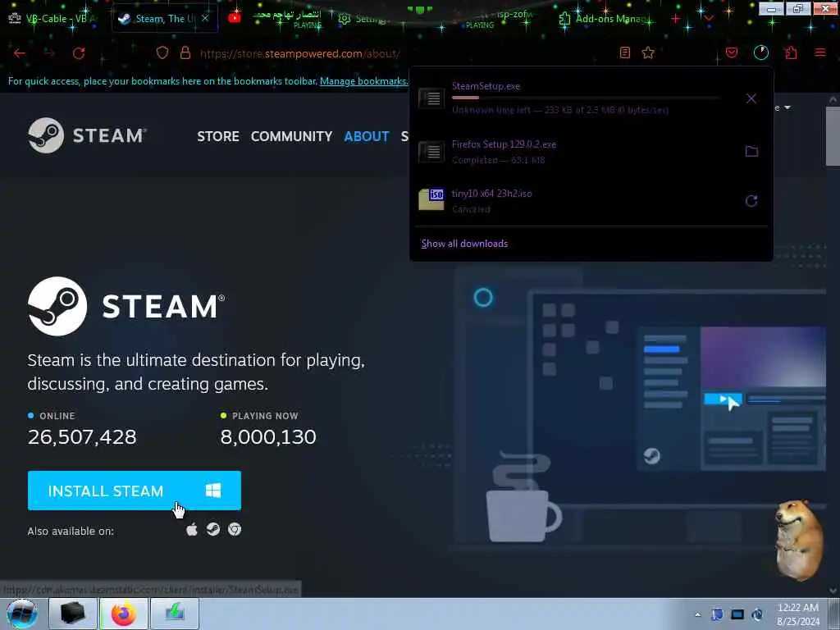Viewport: 840px width, 630px height.
Task: Open the action center flag tray icon
Action: [717, 614]
